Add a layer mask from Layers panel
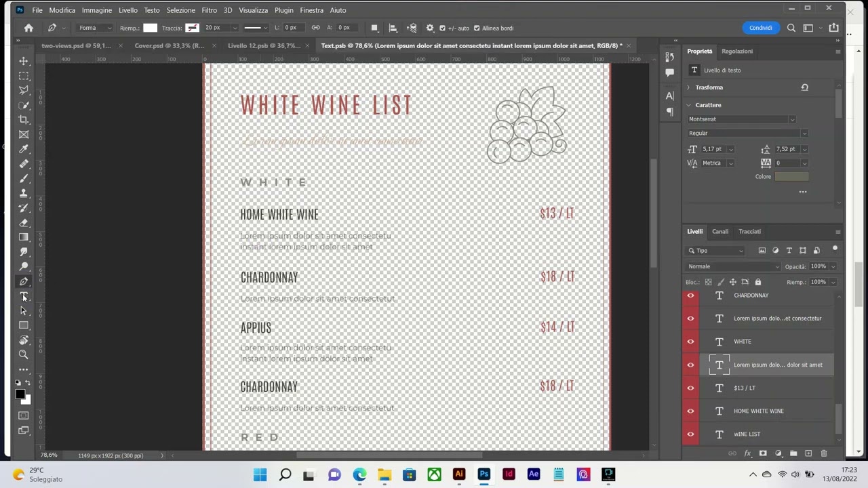The width and height of the screenshot is (868, 488). click(x=763, y=453)
